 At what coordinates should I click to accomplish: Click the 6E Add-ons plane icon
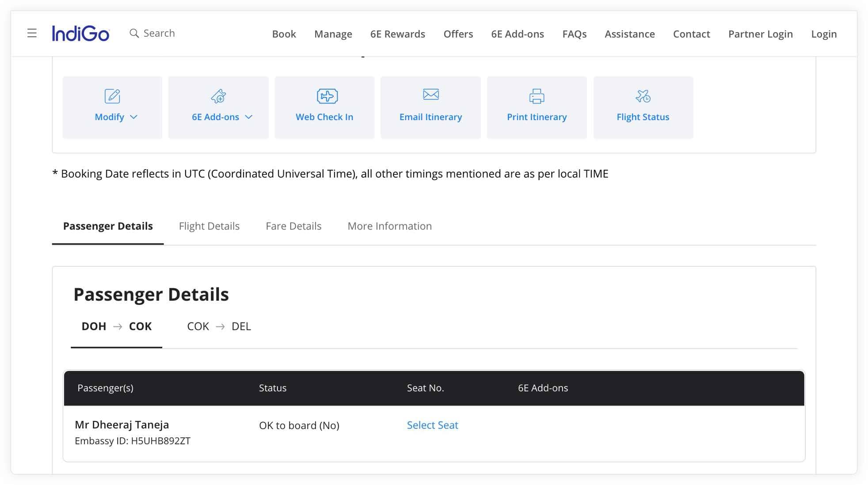(218, 96)
